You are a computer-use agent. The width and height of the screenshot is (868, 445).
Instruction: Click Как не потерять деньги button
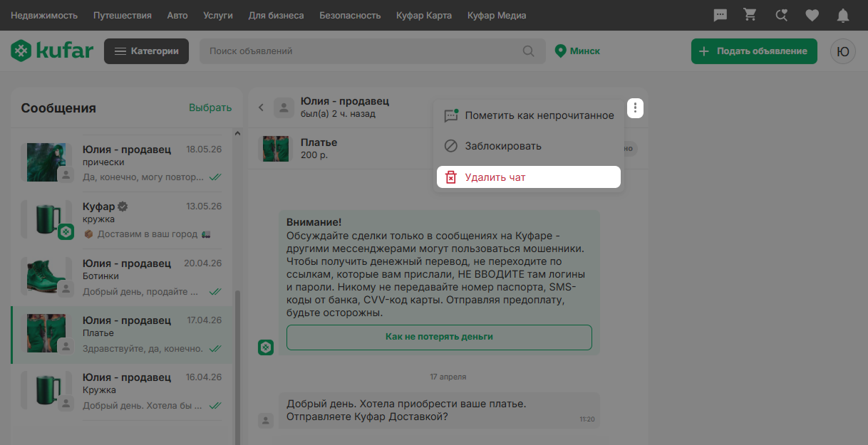439,337
